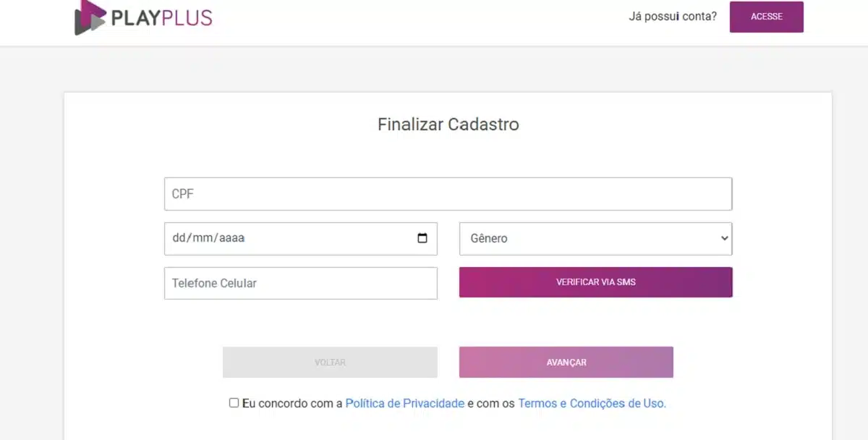Screen dimensions: 868x440
Task: Open the Gênero dropdown
Action: pos(595,238)
